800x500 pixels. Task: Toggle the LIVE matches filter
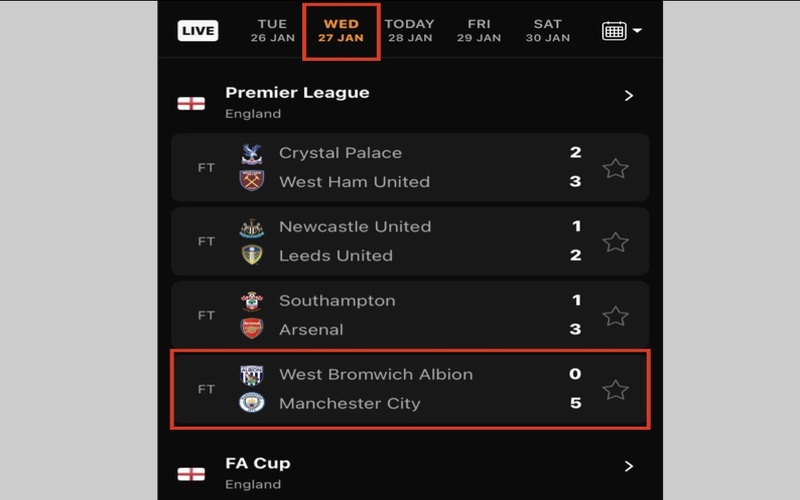(198, 31)
